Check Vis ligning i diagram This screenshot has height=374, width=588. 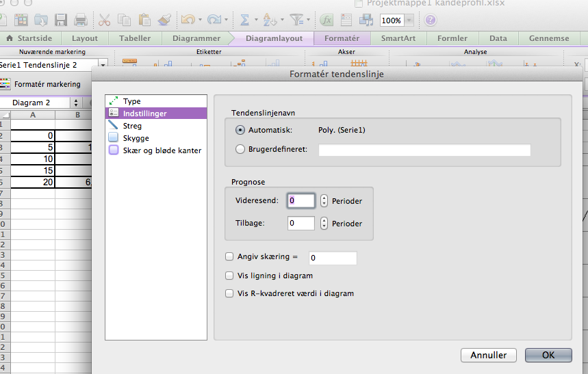[x=229, y=276]
